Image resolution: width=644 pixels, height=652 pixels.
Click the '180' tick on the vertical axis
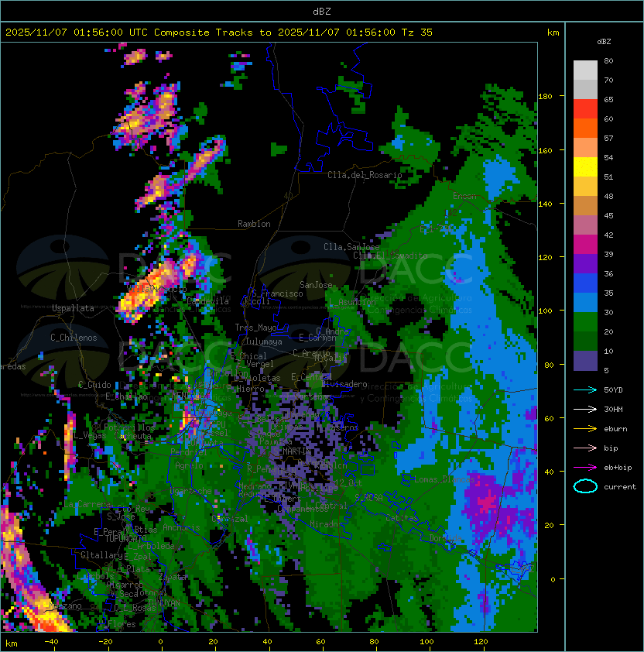[x=545, y=97]
